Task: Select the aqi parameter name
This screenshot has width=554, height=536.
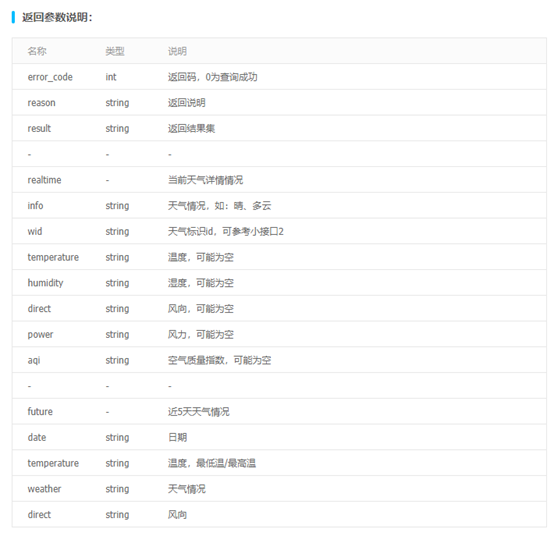Action: (x=34, y=360)
